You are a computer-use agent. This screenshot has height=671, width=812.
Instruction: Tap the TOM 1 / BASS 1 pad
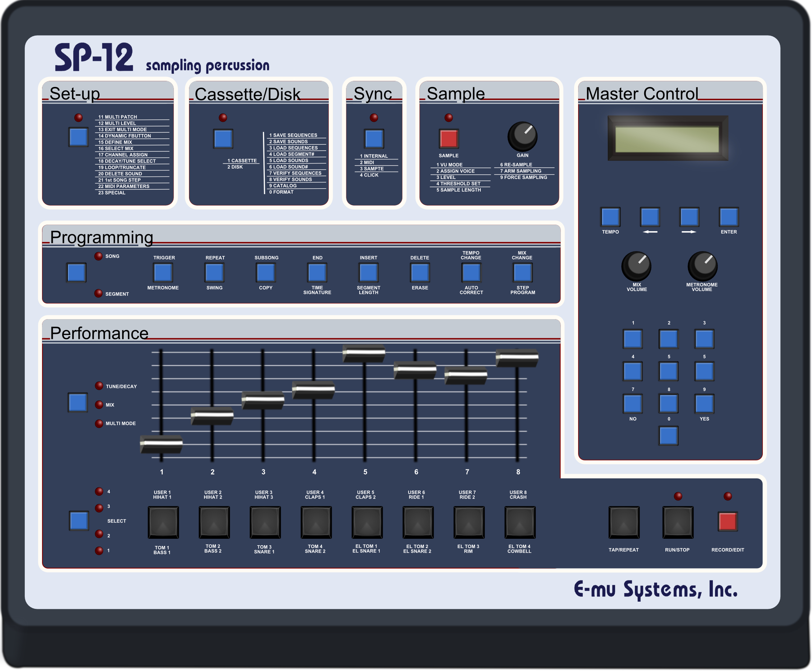[x=163, y=523]
